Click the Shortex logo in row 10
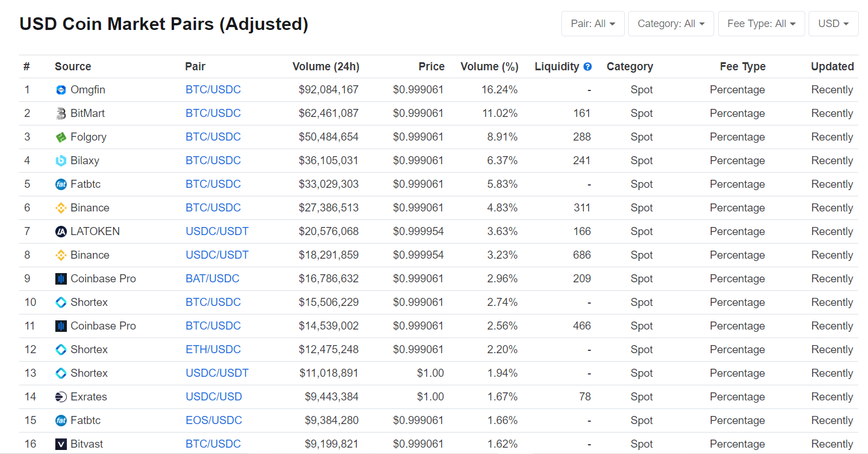 (61, 302)
